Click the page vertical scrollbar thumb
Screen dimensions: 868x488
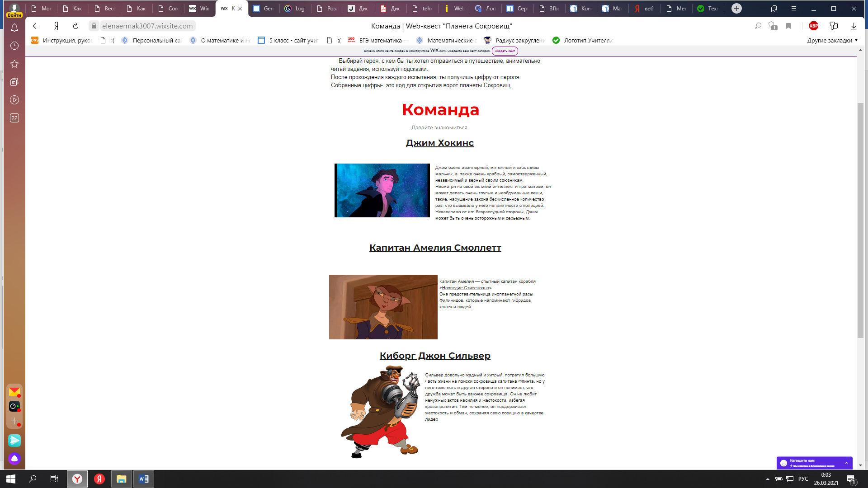(x=860, y=220)
